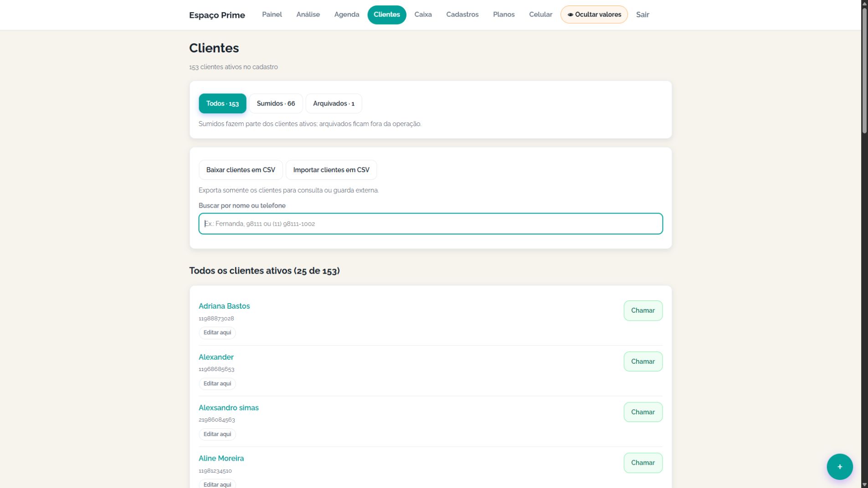Click phone number 11988873028
The width and height of the screenshot is (868, 488).
[216, 318]
